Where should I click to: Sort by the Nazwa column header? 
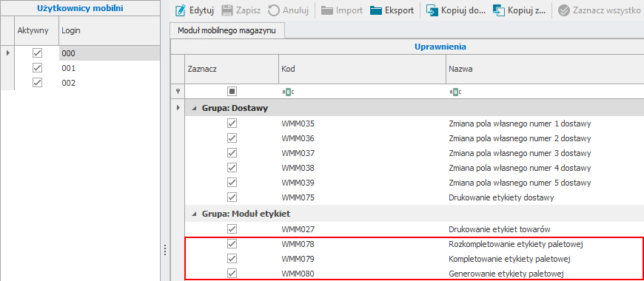click(x=545, y=69)
